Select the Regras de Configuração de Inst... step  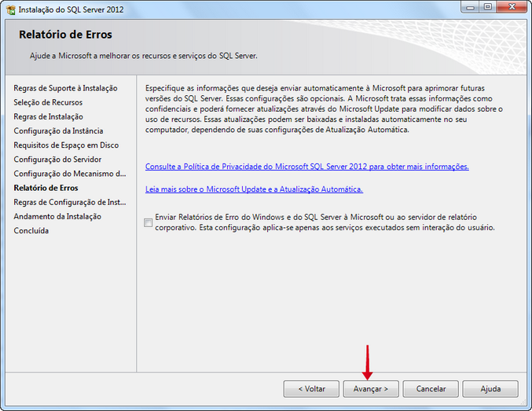tap(70, 202)
